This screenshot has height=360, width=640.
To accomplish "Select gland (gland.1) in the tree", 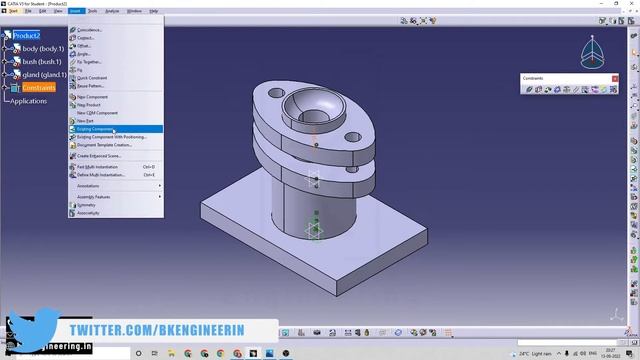I will tap(44, 75).
